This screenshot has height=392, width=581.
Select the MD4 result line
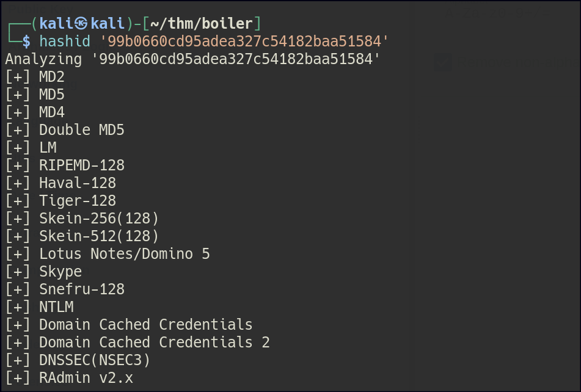coord(51,112)
